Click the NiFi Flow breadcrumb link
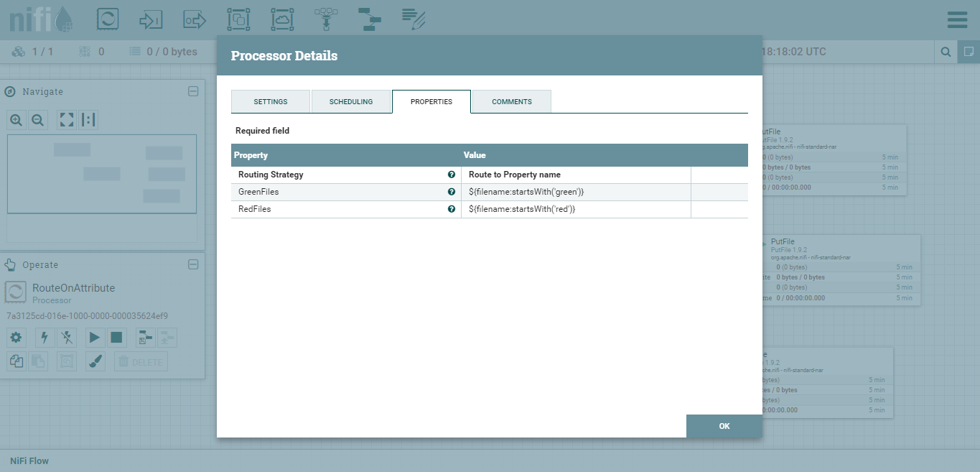980x472 pixels. [x=29, y=461]
